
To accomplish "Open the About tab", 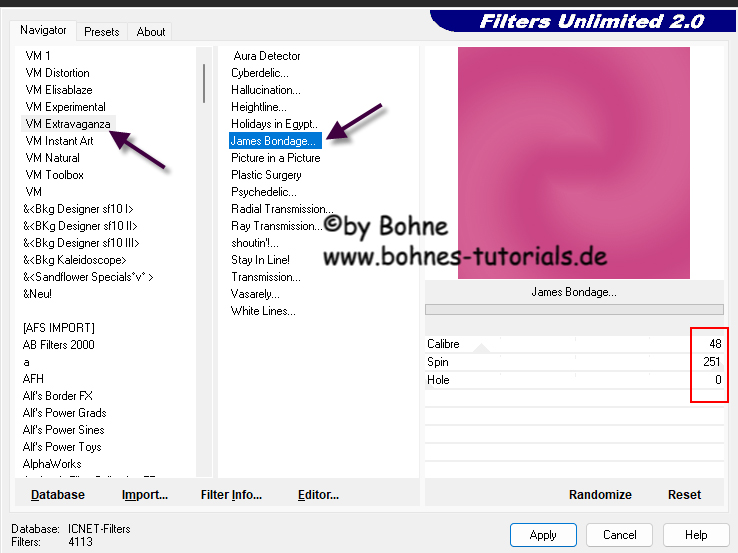I will pyautogui.click(x=151, y=32).
